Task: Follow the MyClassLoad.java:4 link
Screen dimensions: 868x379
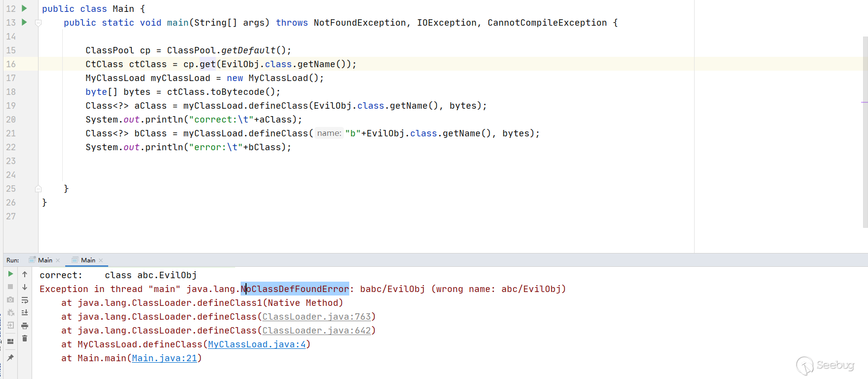Action: [257, 344]
